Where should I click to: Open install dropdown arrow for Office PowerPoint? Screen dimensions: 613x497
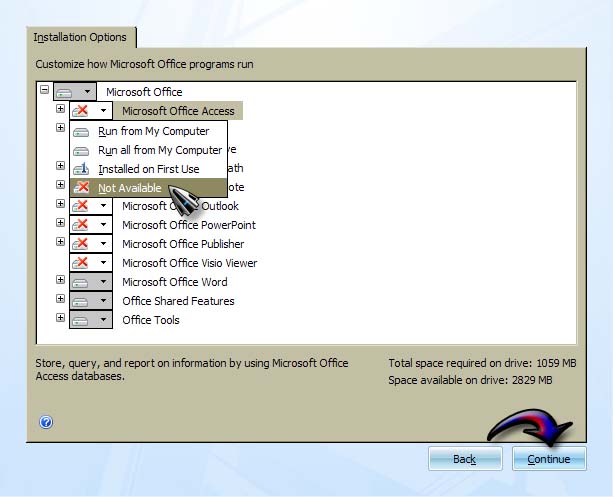coord(103,225)
